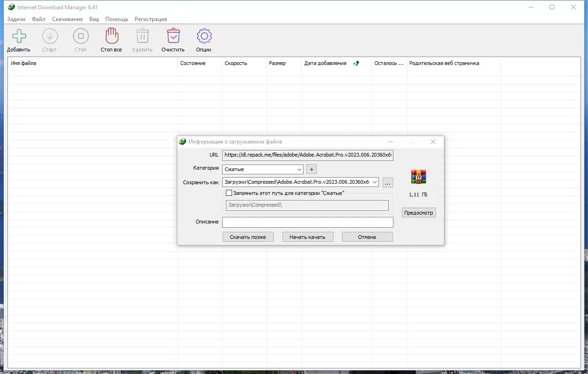588x374 pixels.
Task: Click the 1,11 ГБ file size text
Action: 418,194
